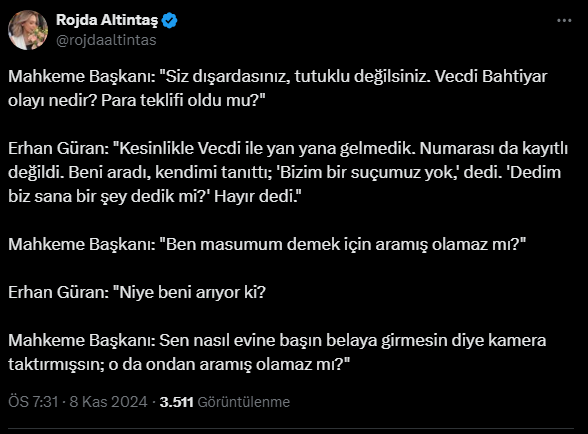Click the question "Para teklifi oldu mu?"
588x434 pixels.
coord(183,101)
